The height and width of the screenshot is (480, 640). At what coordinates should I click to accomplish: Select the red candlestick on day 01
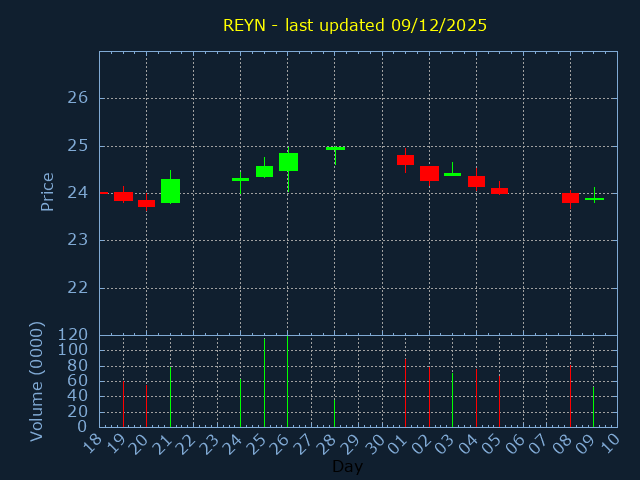tap(405, 160)
